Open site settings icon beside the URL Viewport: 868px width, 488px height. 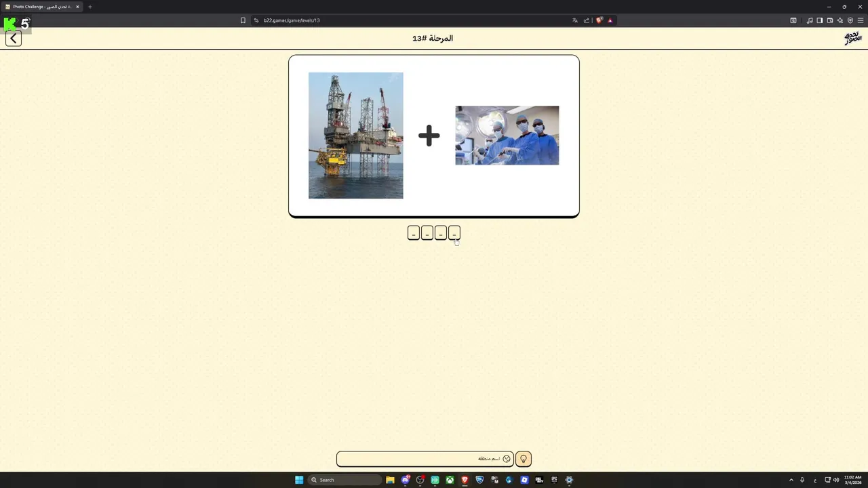(256, 20)
